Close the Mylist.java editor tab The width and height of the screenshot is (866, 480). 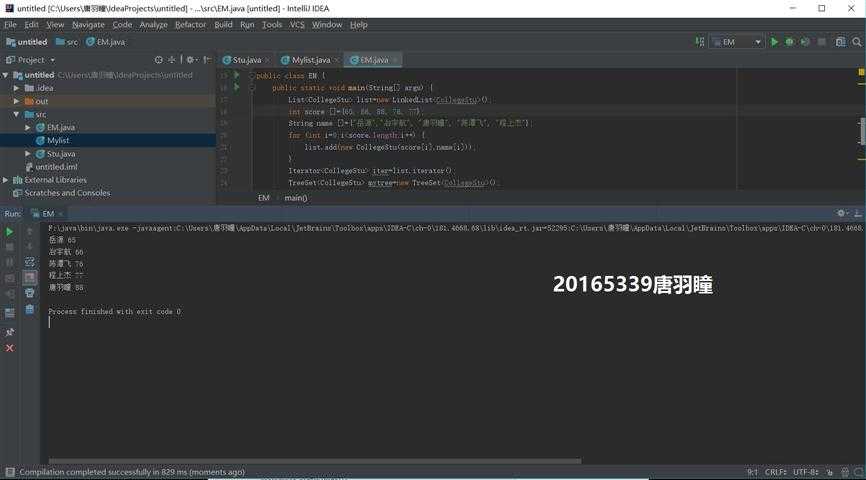tap(336, 60)
